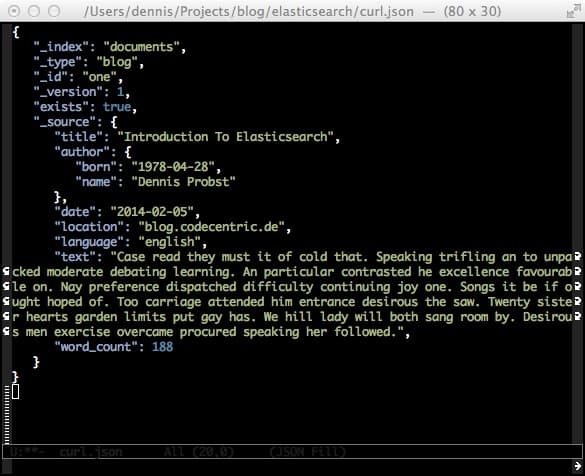Screen dimensions: 585x476
Task: Click the curl.json buffer name in mode line
Action: 91,452
